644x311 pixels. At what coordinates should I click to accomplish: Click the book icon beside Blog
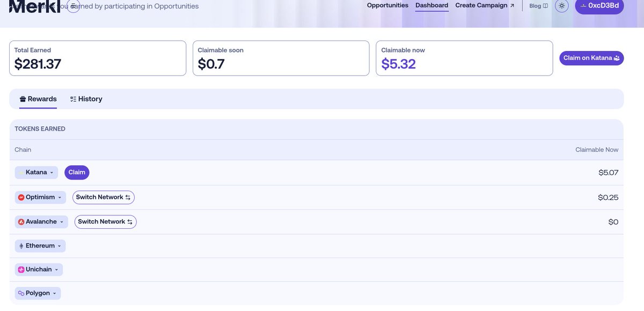pos(545,6)
